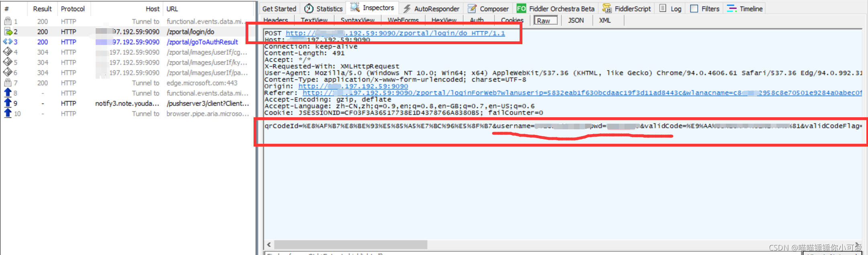Switch to the HexView inspector tab
The width and height of the screenshot is (868, 255).
444,20
